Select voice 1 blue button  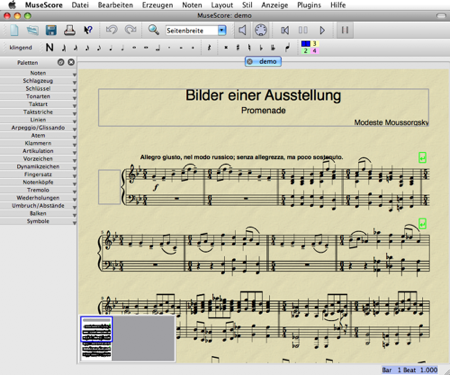coord(306,44)
